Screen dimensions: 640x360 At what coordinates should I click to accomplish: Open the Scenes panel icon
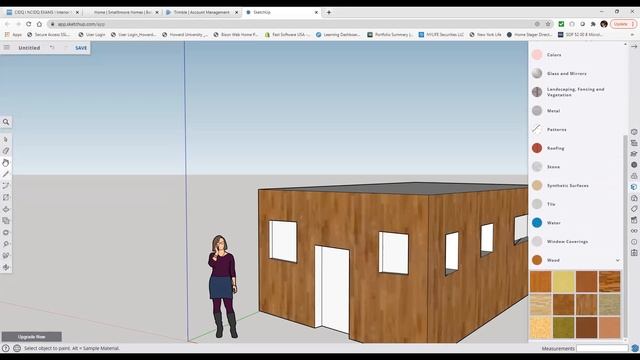tap(634, 220)
